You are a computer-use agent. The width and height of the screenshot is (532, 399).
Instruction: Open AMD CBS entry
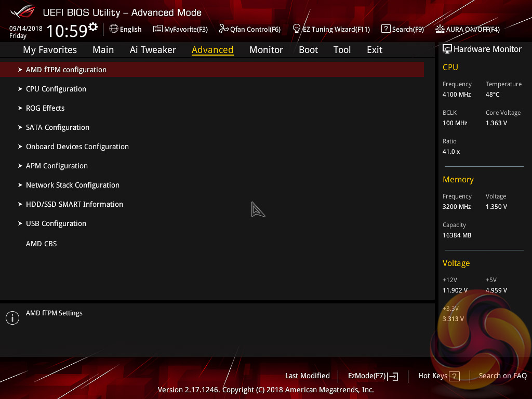(42, 244)
